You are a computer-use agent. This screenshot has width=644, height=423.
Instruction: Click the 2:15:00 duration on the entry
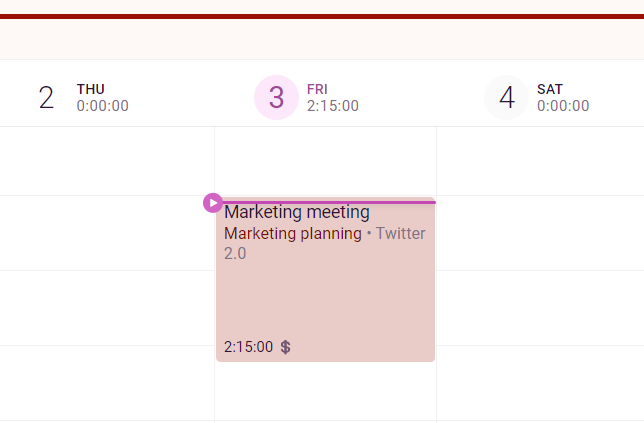tap(248, 347)
